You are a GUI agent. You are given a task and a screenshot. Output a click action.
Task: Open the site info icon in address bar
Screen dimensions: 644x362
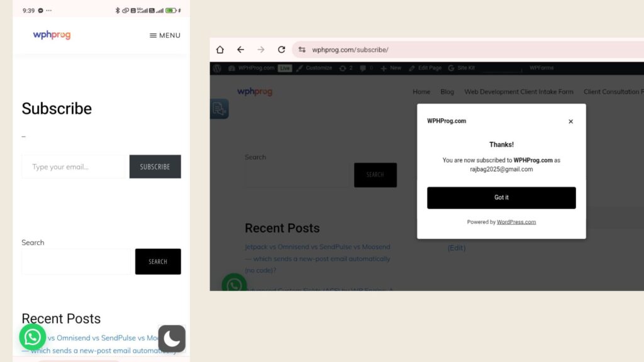coord(302,50)
